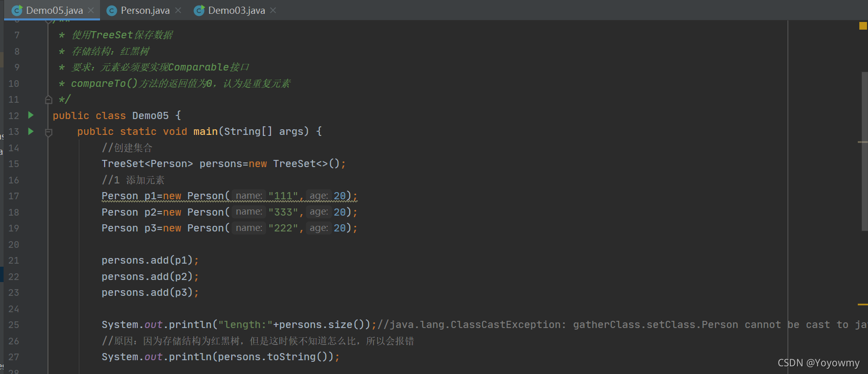Click the 存储结构:红黑树 doc comment line
Screen dimensions: 868x374
tap(104, 52)
